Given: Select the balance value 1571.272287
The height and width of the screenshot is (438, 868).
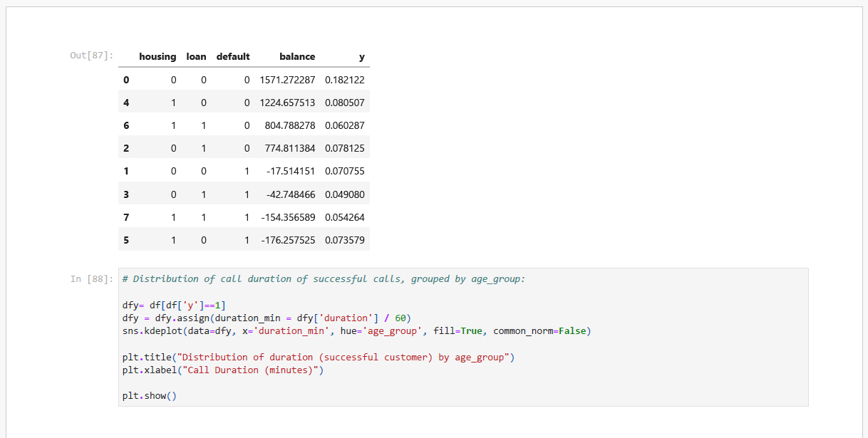Looking at the screenshot, I should (x=285, y=80).
